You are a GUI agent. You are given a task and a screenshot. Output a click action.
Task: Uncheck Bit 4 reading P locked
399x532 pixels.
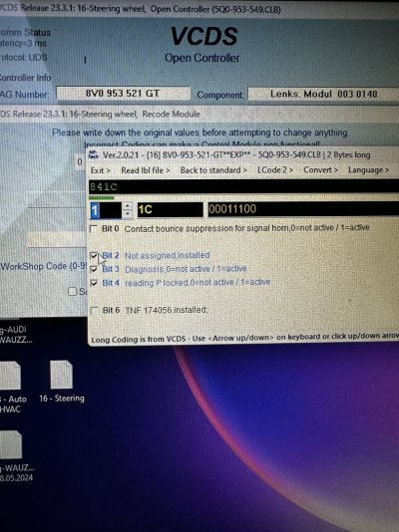[x=94, y=283]
